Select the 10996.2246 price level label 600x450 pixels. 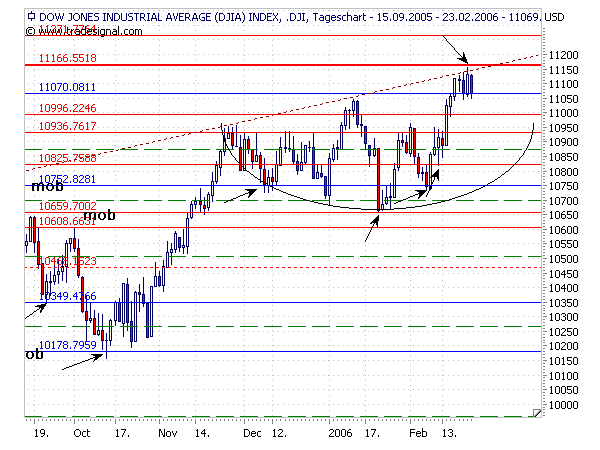[68, 108]
